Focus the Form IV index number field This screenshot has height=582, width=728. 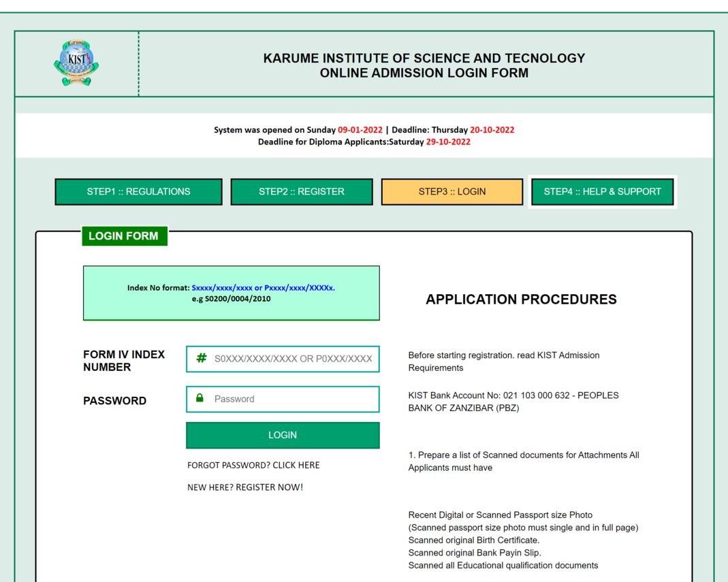[293, 359]
